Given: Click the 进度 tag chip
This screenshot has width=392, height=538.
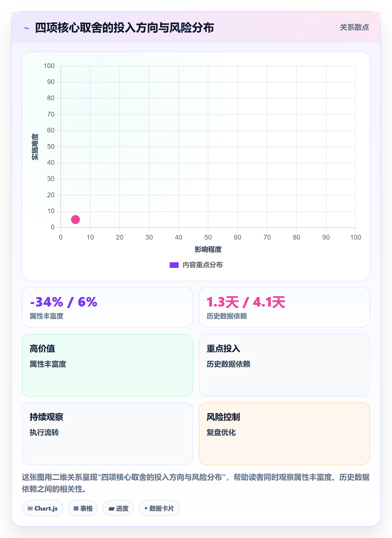Looking at the screenshot, I should coord(118,508).
